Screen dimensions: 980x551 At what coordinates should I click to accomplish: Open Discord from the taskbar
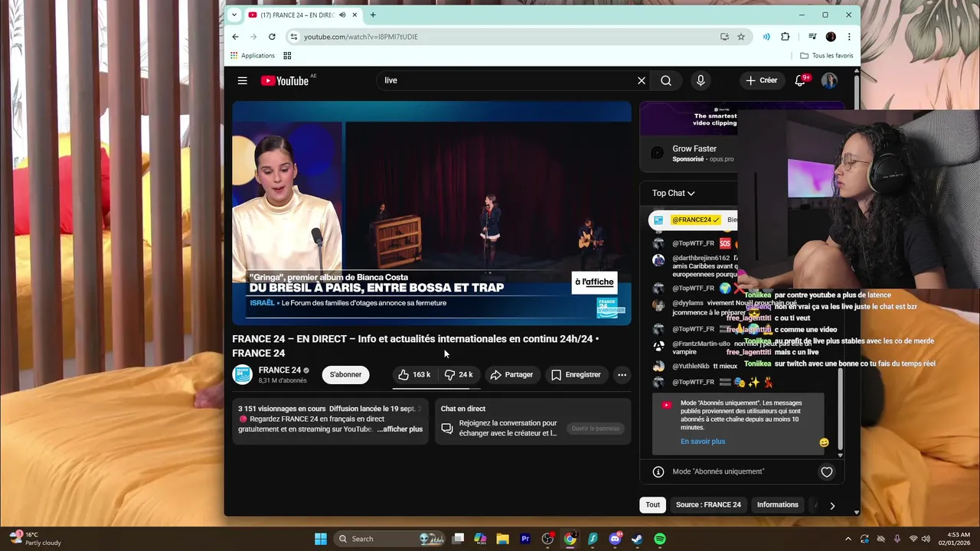(x=615, y=539)
